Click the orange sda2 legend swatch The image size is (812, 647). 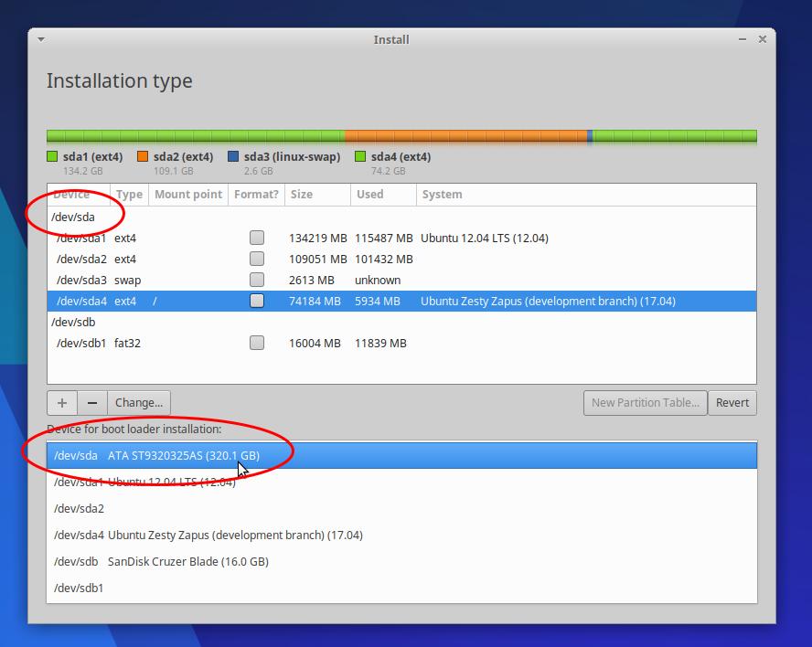(x=143, y=156)
